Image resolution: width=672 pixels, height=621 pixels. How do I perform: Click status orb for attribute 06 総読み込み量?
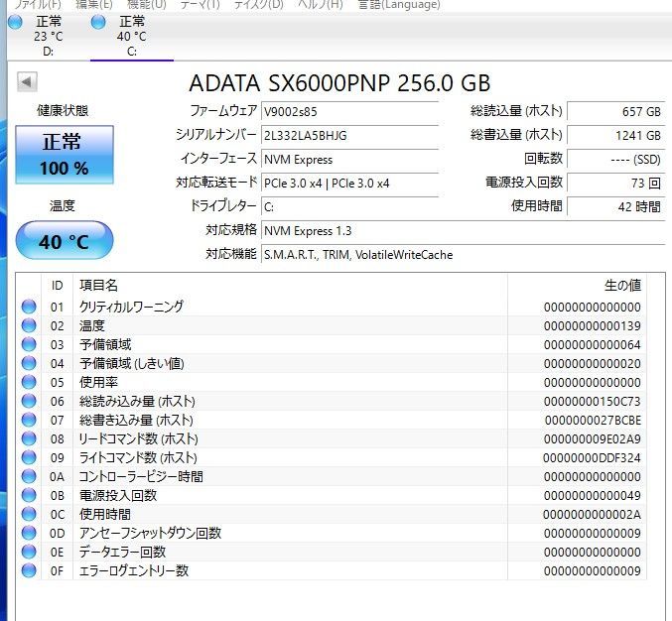click(29, 401)
